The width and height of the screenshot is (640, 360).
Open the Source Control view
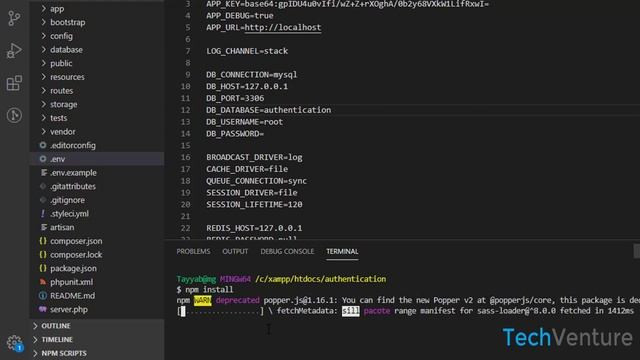pyautogui.click(x=14, y=18)
